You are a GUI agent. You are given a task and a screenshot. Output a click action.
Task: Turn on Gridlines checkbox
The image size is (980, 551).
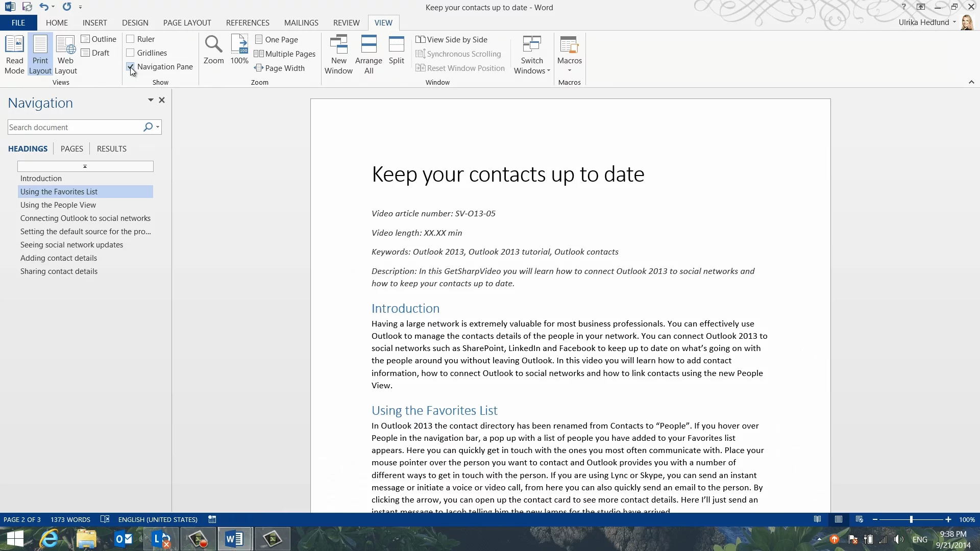(130, 53)
